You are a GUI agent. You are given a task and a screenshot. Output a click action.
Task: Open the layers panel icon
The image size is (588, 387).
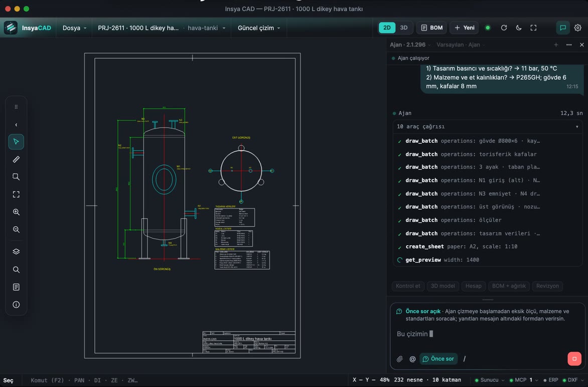[16, 251]
